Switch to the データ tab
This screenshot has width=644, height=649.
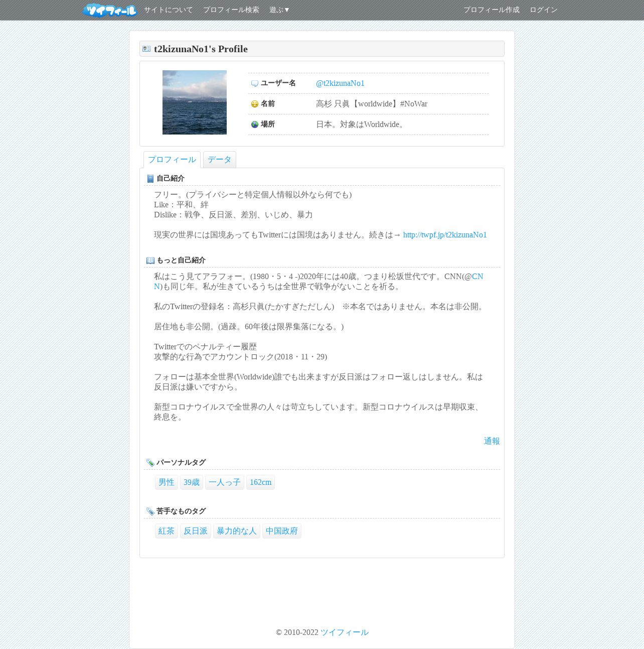pyautogui.click(x=220, y=160)
